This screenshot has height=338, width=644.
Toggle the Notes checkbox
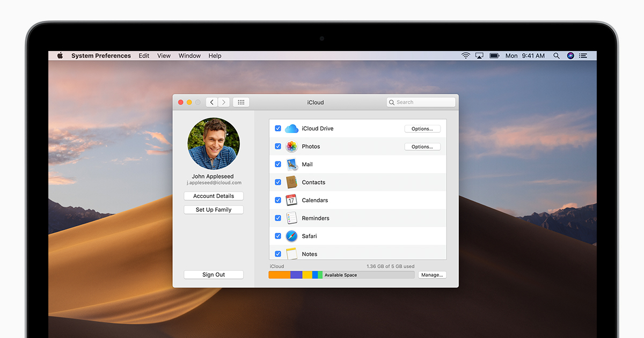tap(278, 254)
